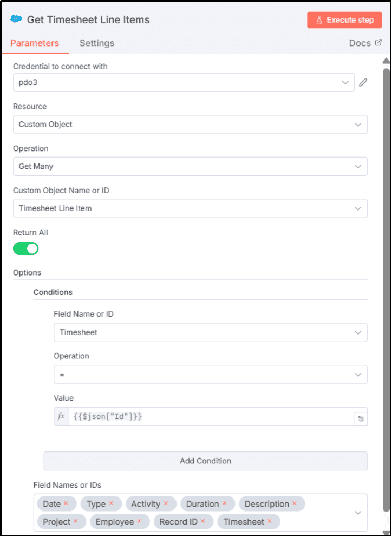Remove the Record ID field tag
Screen dimensions: 392x537
tap(203, 521)
